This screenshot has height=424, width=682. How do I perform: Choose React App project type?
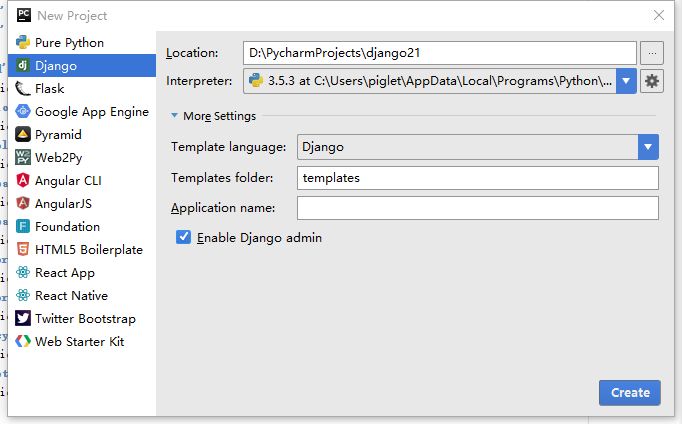(x=82, y=273)
